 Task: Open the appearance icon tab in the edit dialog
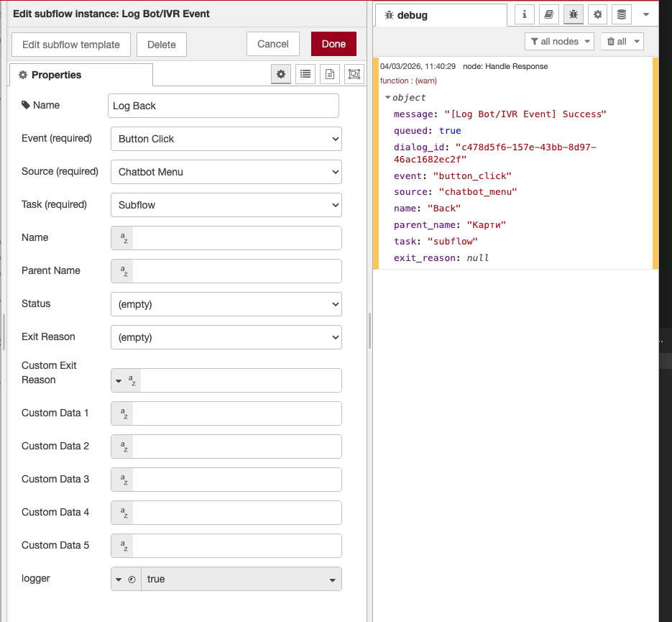(354, 74)
